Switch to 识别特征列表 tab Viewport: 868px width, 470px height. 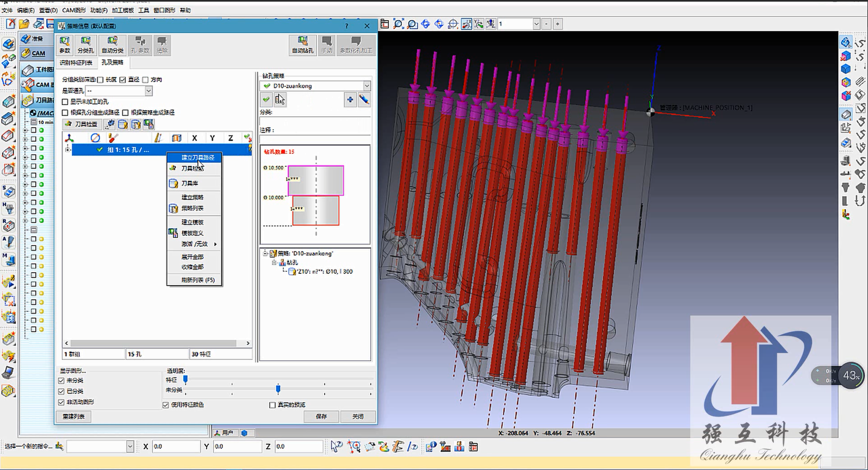pos(76,63)
